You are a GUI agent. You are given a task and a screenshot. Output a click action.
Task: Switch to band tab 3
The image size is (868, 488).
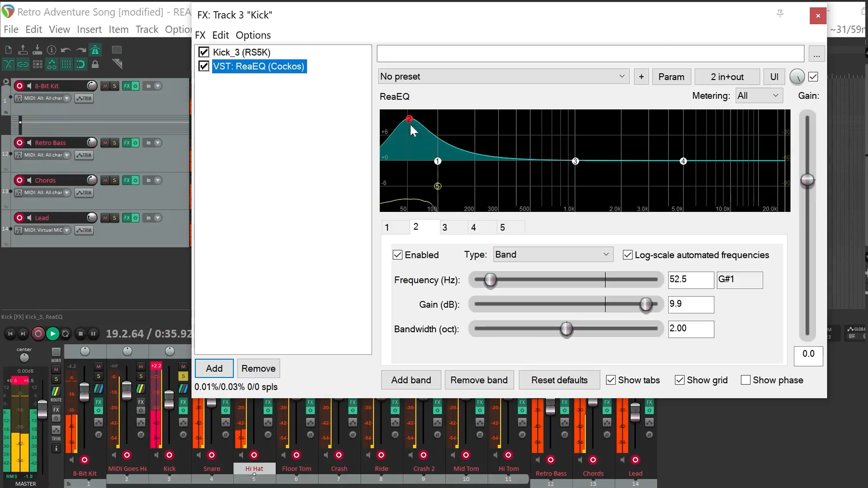coord(445,227)
